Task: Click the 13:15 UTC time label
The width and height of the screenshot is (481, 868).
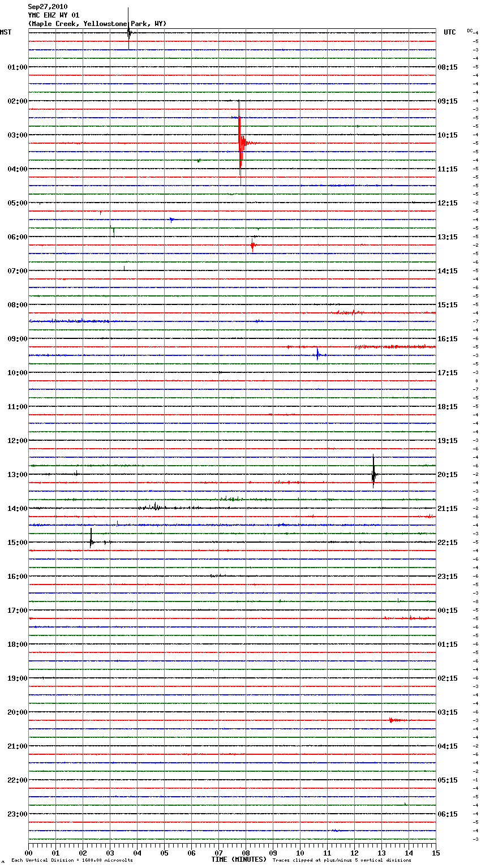Action: (x=448, y=237)
